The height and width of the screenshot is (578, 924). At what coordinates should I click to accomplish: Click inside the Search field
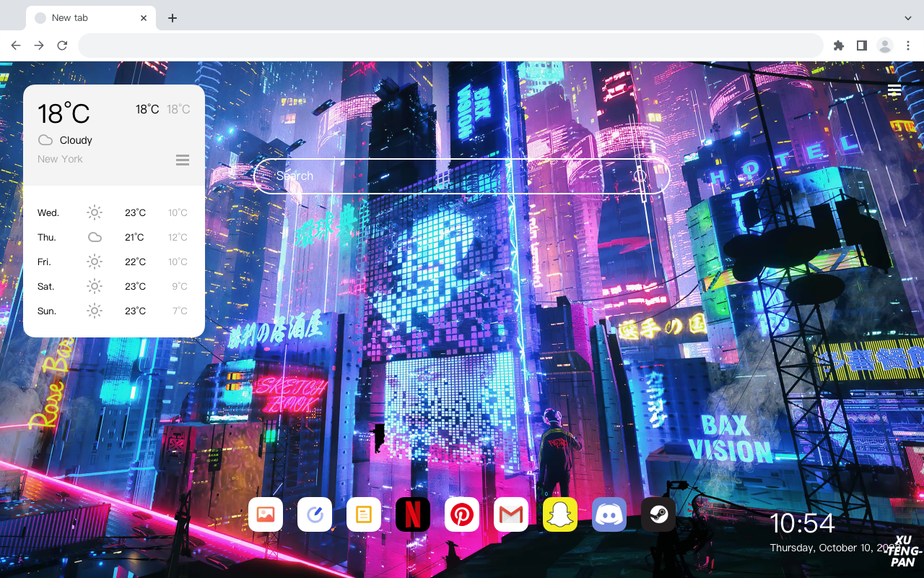coord(462,176)
